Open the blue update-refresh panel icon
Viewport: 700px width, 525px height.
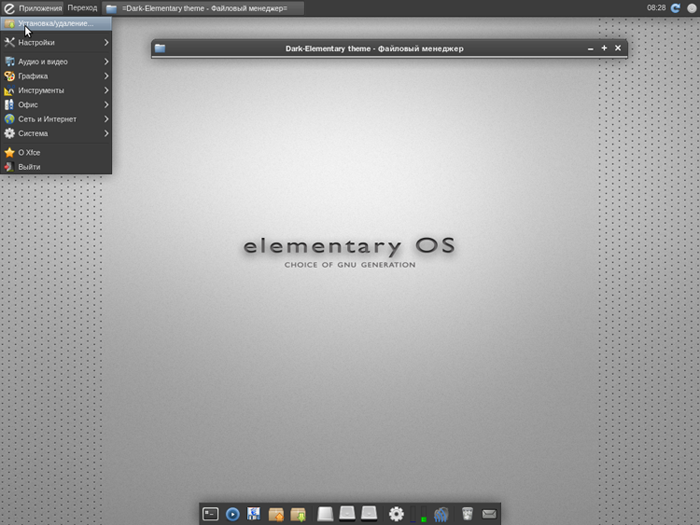675,8
